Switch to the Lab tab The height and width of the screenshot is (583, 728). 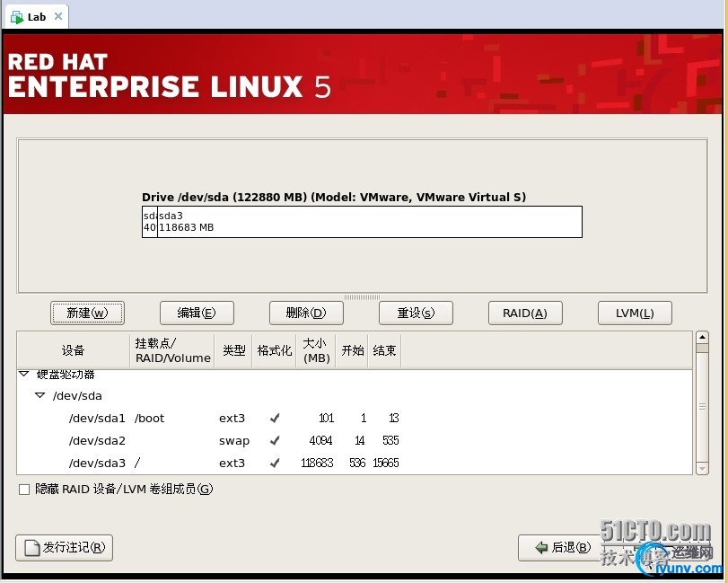click(x=36, y=17)
